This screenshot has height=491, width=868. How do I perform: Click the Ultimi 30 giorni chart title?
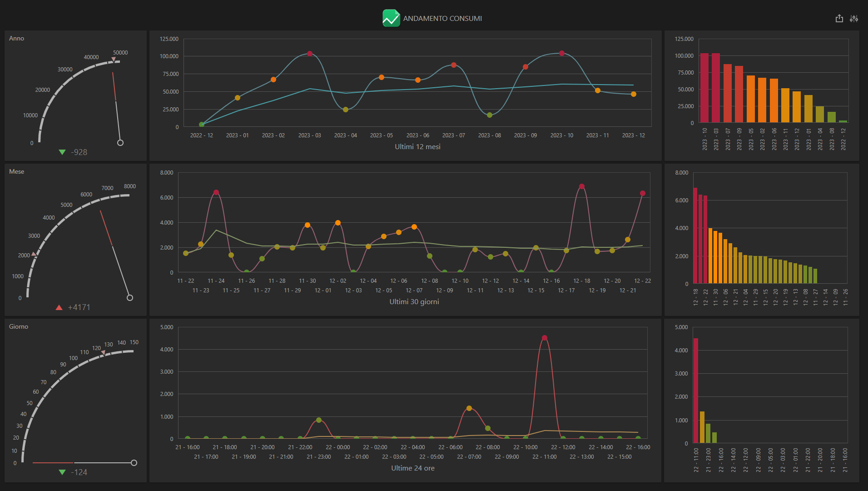coord(414,301)
